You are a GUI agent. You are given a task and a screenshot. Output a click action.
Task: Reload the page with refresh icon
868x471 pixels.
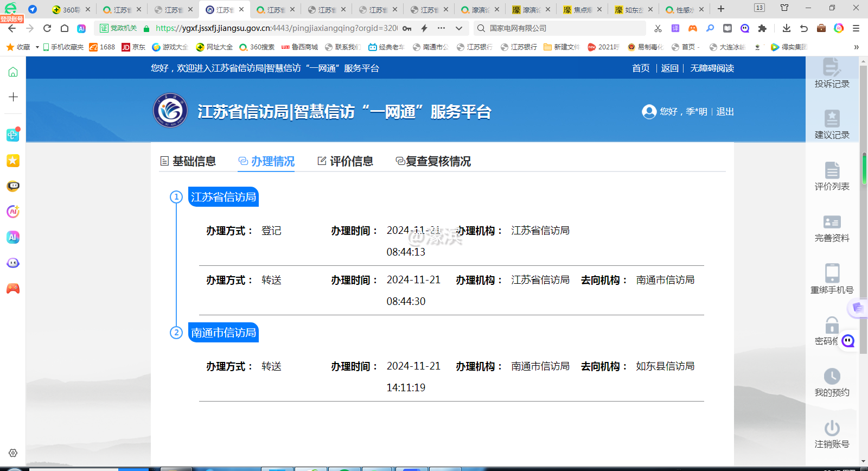point(47,28)
